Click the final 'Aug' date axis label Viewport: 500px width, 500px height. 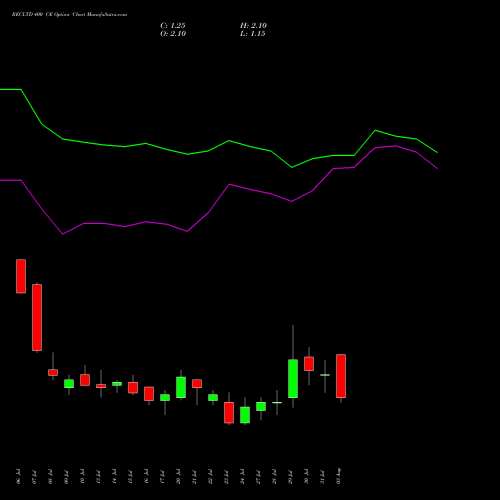pyautogui.click(x=338, y=476)
